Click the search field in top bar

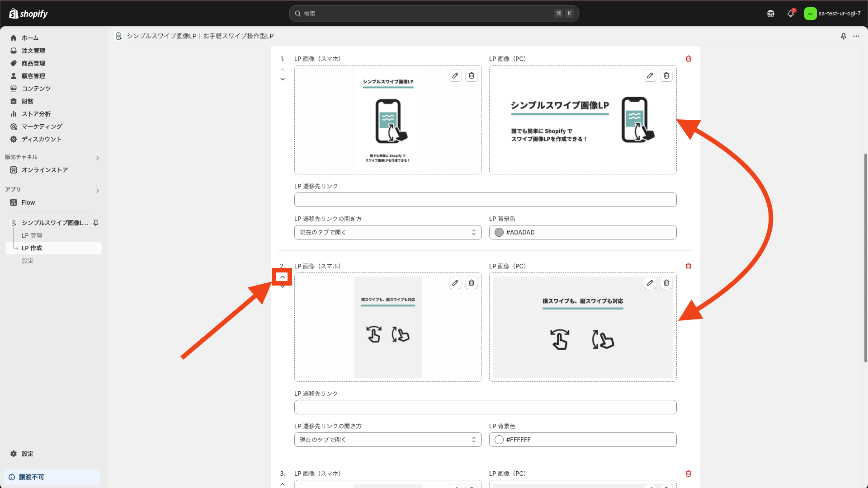[434, 14]
